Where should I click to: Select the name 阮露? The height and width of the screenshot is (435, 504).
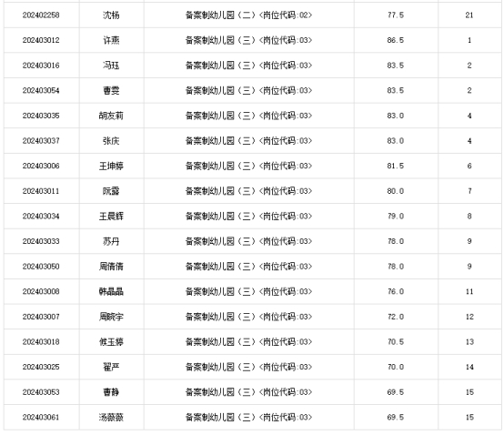[111, 191]
